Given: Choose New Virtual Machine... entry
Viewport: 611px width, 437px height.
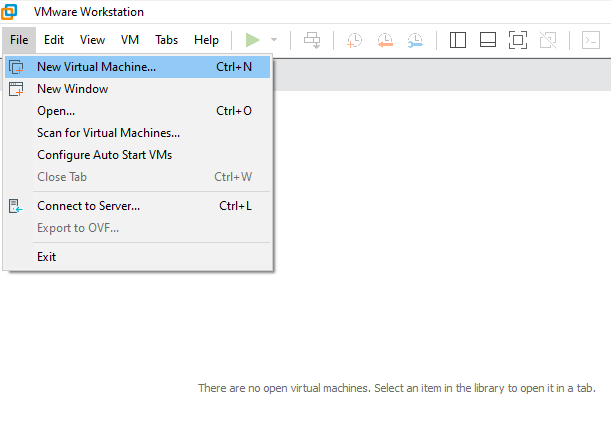Looking at the screenshot, I should (x=138, y=67).
